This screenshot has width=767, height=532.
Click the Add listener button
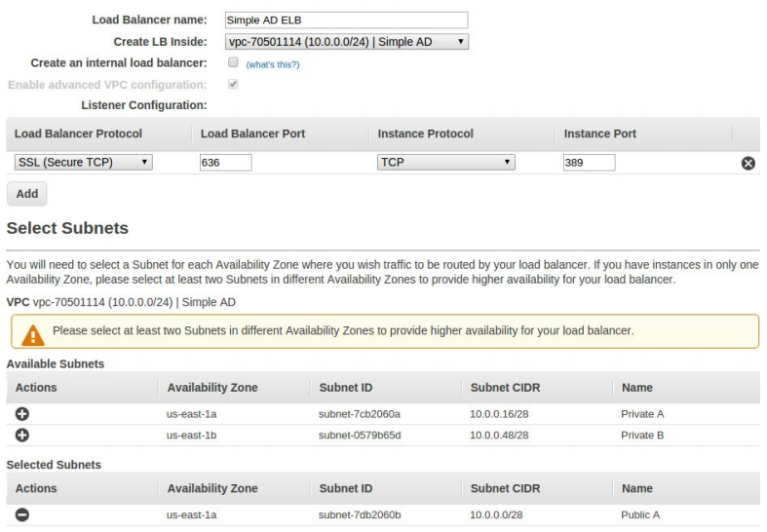point(27,194)
